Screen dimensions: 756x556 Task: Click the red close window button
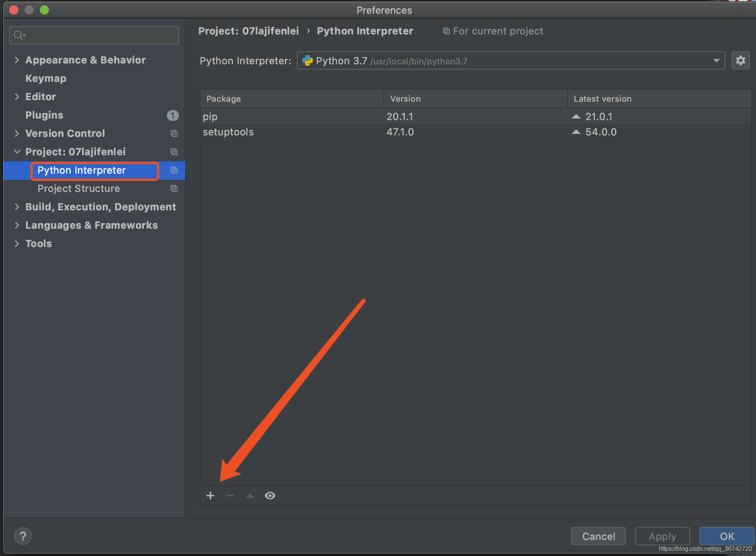14,10
